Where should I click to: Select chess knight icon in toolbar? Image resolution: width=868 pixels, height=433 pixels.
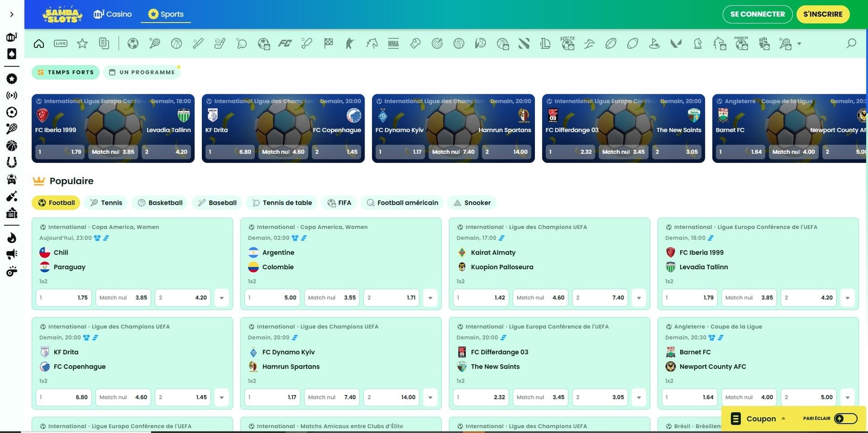698,43
